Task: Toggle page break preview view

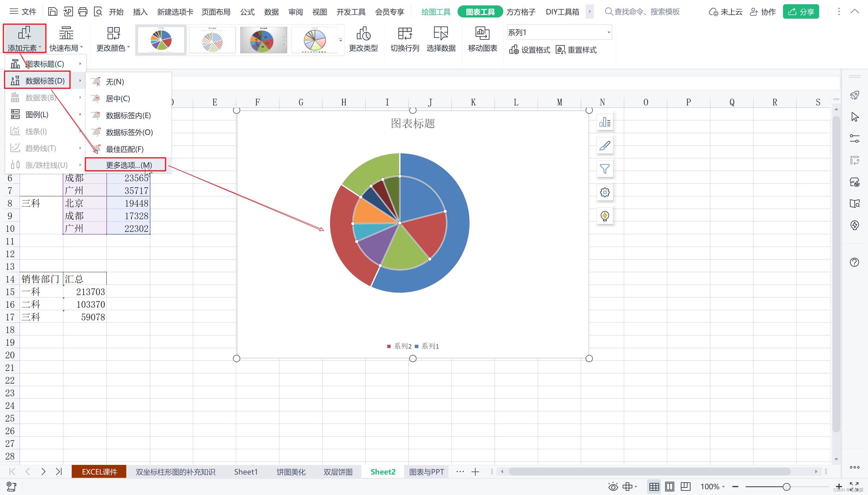Action: click(685, 487)
